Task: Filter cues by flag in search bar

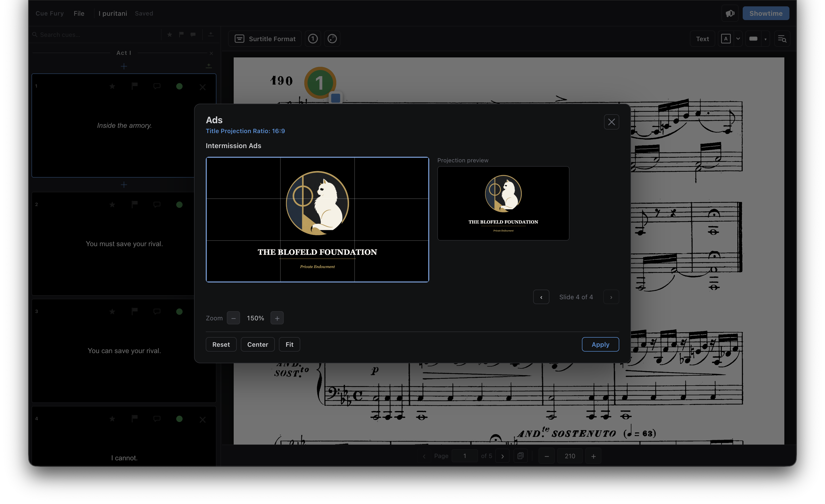Action: (181, 35)
